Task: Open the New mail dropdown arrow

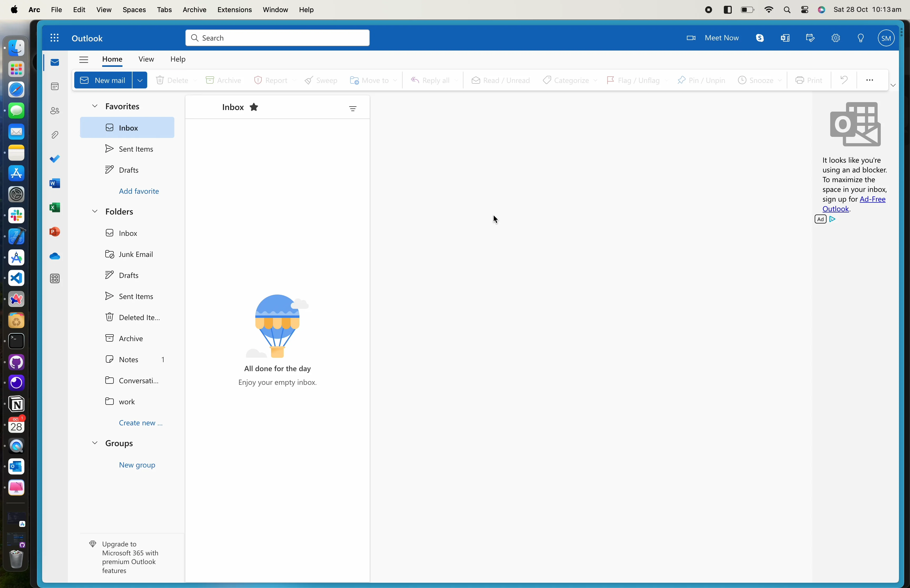Action: 140,80
